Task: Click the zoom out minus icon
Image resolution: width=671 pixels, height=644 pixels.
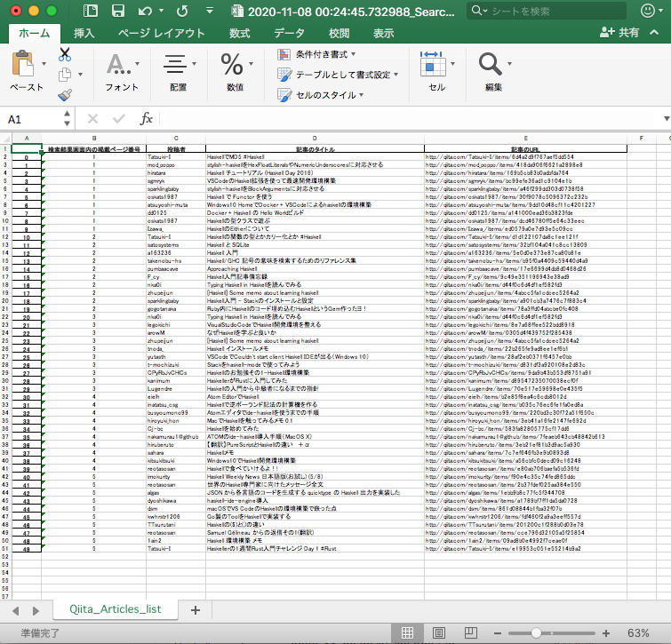Action: 498,632
